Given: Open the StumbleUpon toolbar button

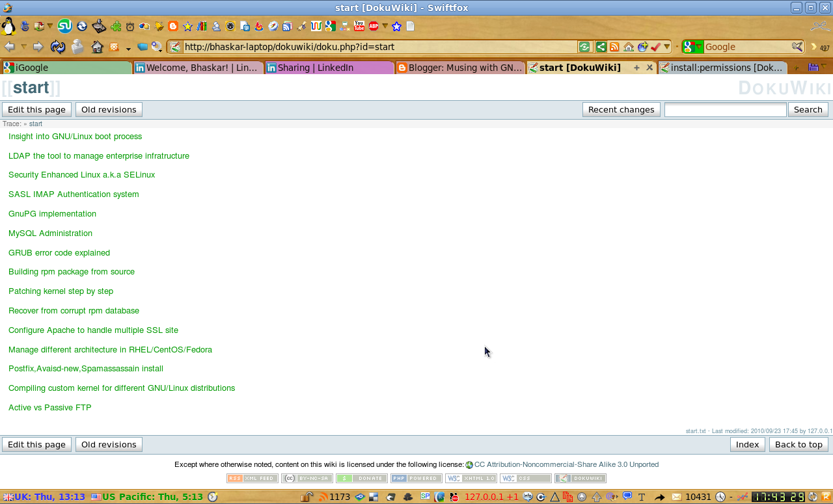Looking at the screenshot, I should (x=65, y=26).
